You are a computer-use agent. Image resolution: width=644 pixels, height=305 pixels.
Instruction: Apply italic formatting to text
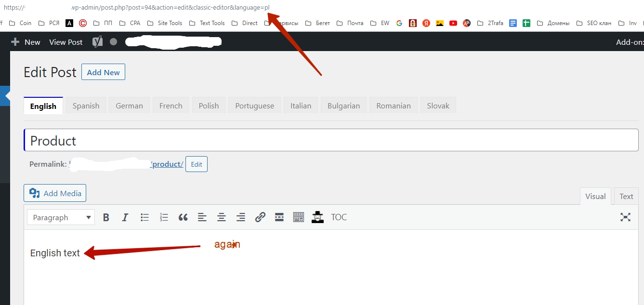click(125, 217)
